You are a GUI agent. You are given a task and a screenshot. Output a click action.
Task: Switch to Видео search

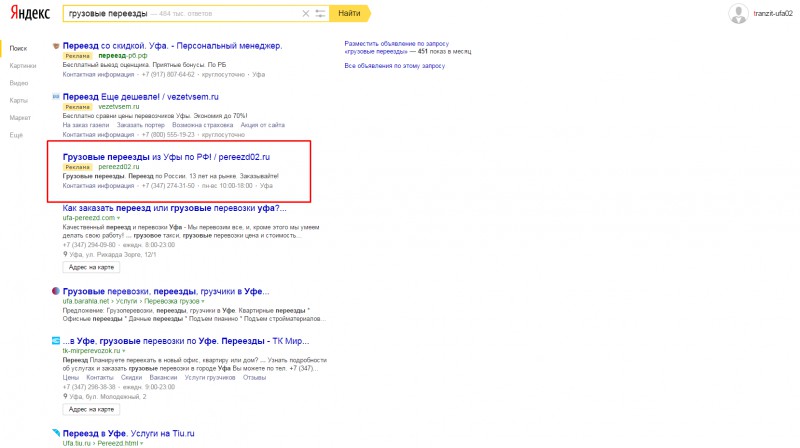coord(18,83)
